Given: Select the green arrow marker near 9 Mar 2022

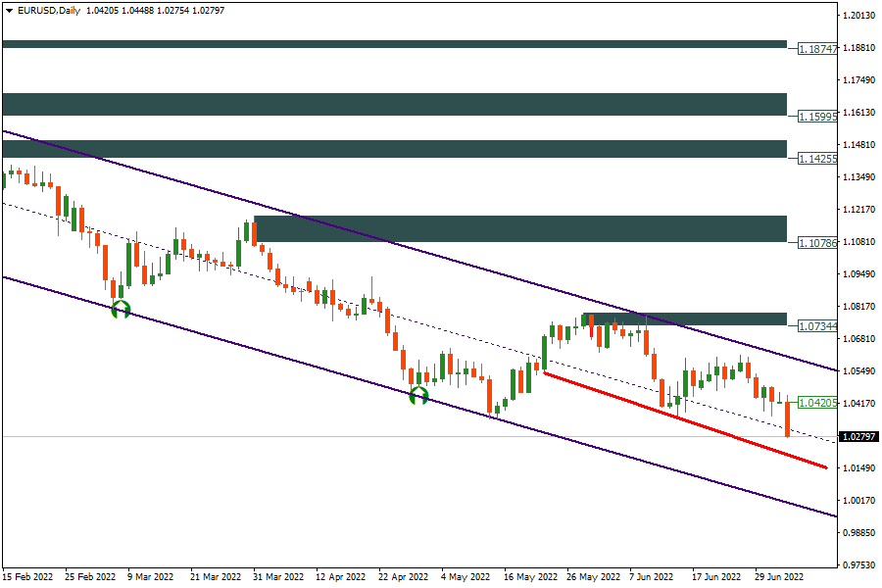Looking at the screenshot, I should pos(121,310).
